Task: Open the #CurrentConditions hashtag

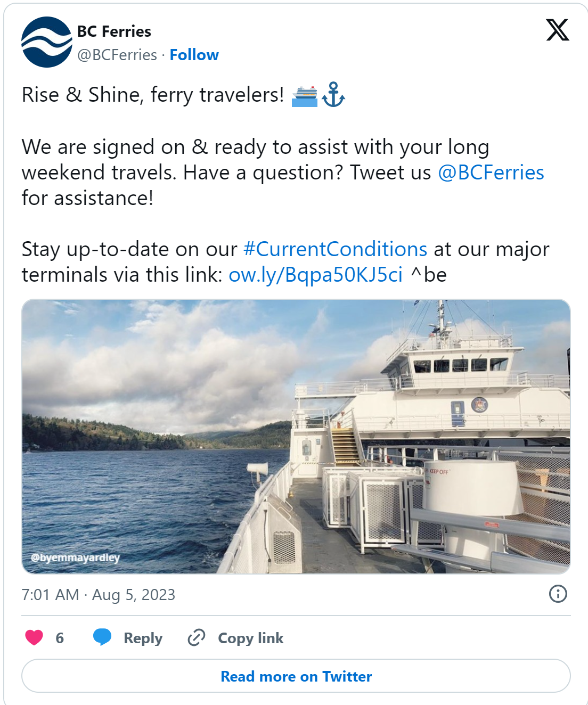Action: pyautogui.click(x=335, y=249)
